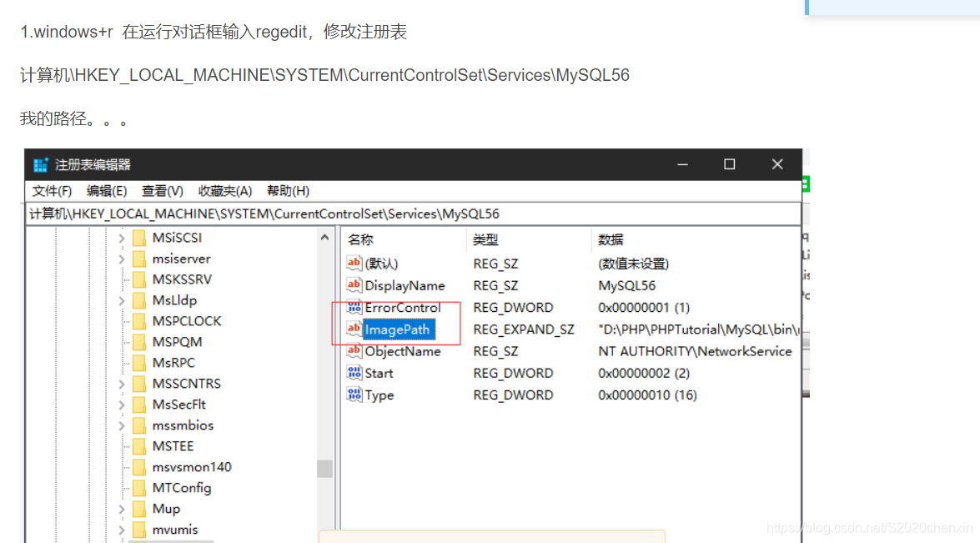Viewport: 980px width, 543px height.
Task: Click the MsSecFlt folder icon
Action: tap(139, 405)
